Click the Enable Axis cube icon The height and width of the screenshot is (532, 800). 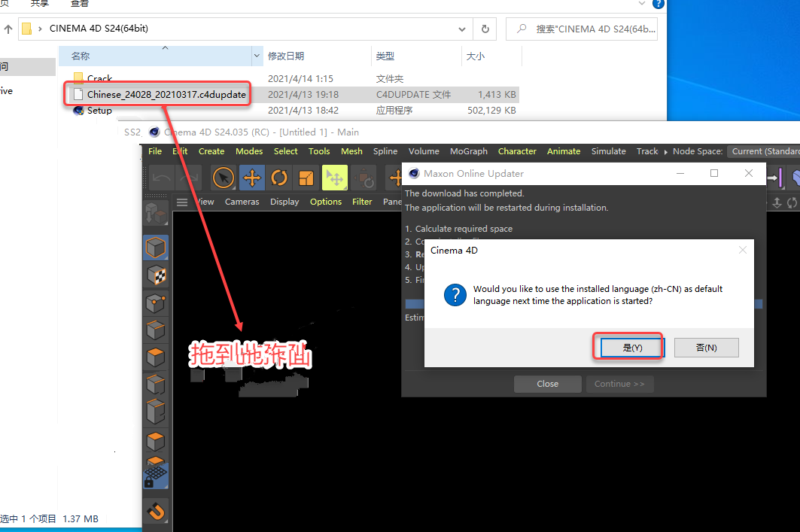pyautogui.click(x=156, y=385)
